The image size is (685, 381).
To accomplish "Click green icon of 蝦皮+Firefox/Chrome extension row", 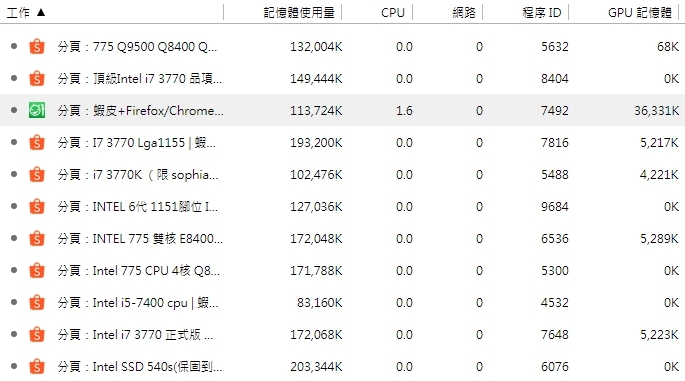I will [x=37, y=110].
